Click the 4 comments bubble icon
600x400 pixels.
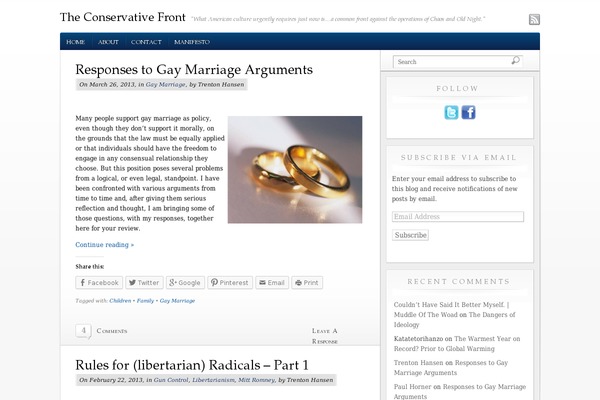coord(83,331)
